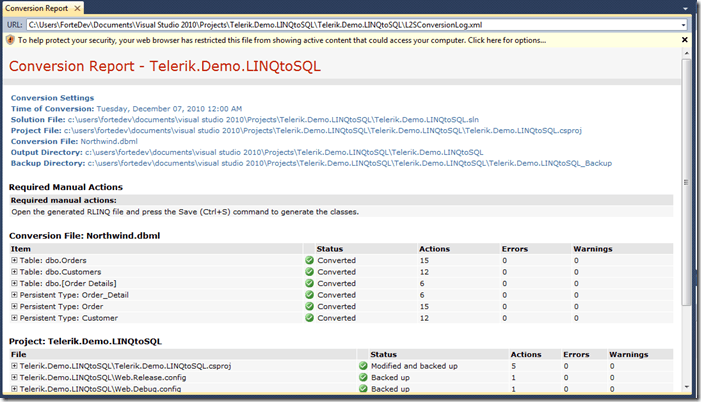The image size is (701, 402).
Task: Expand the Web.Debug.config file row
Action: [x=14, y=389]
